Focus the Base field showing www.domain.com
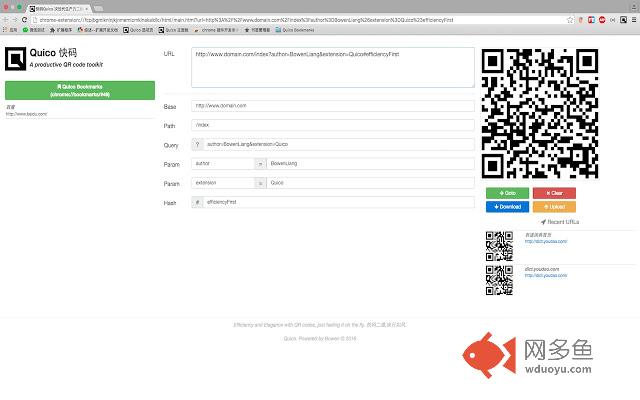640x400 pixels. [x=333, y=106]
